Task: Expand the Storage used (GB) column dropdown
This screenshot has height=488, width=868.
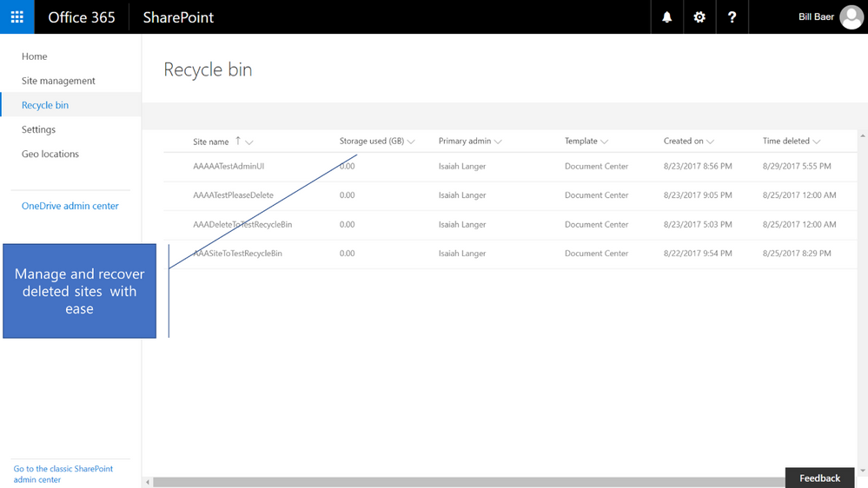Action: click(411, 142)
